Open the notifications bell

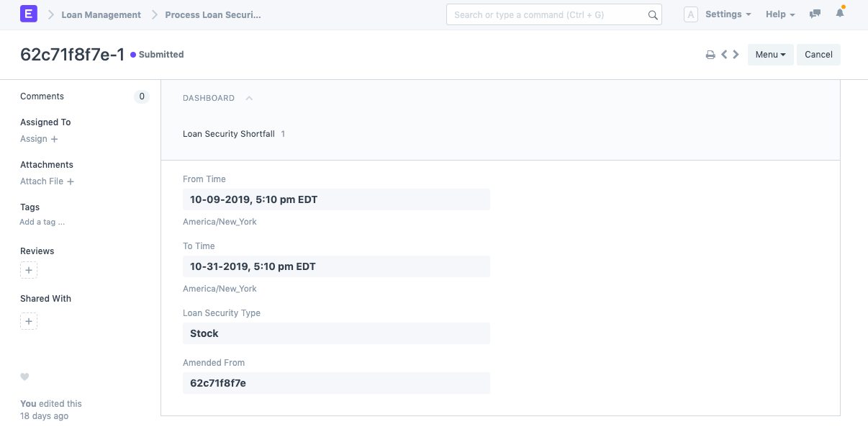point(840,14)
